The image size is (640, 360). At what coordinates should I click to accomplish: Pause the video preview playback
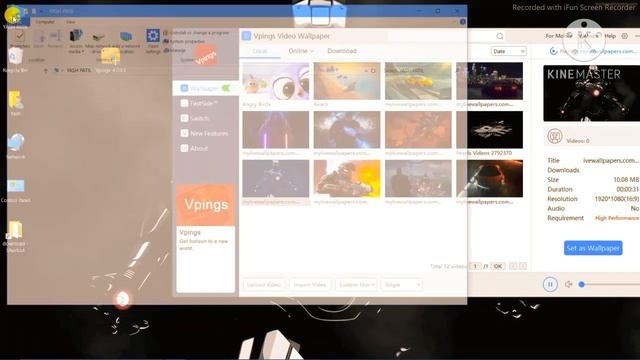coord(550,284)
